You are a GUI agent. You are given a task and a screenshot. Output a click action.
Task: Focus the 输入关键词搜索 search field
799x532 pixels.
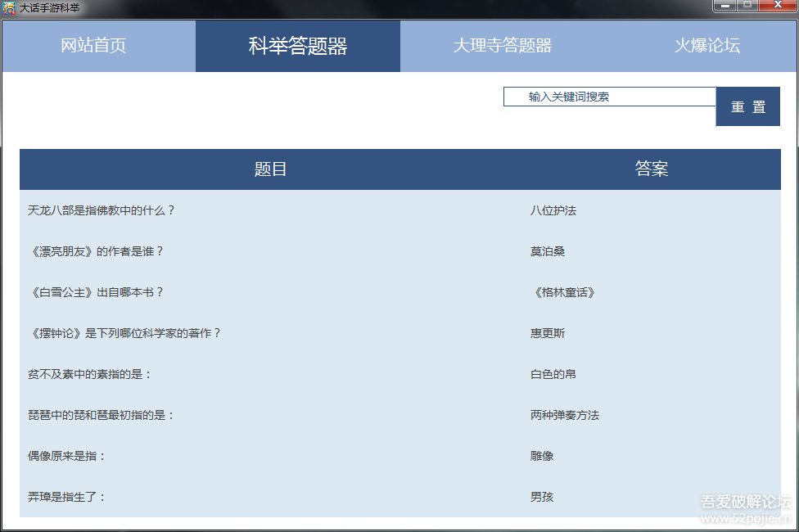coord(609,97)
